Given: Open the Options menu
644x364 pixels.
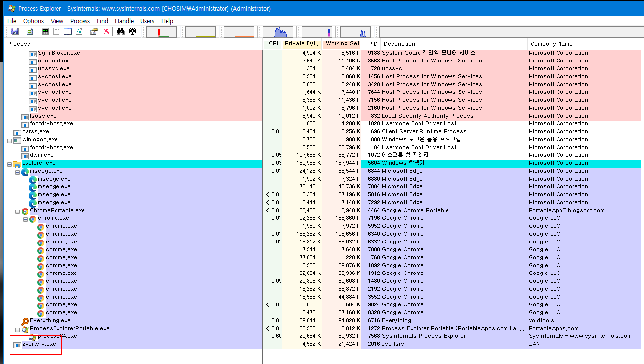Looking at the screenshot, I should click(33, 21).
